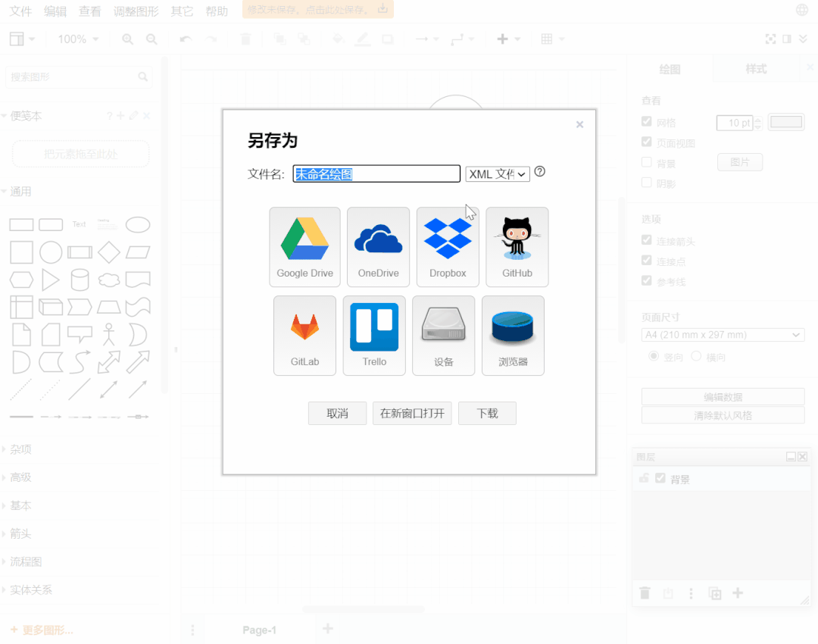Screen dimensions: 818x644
Task: Select Dropbox storage option
Action: point(448,247)
